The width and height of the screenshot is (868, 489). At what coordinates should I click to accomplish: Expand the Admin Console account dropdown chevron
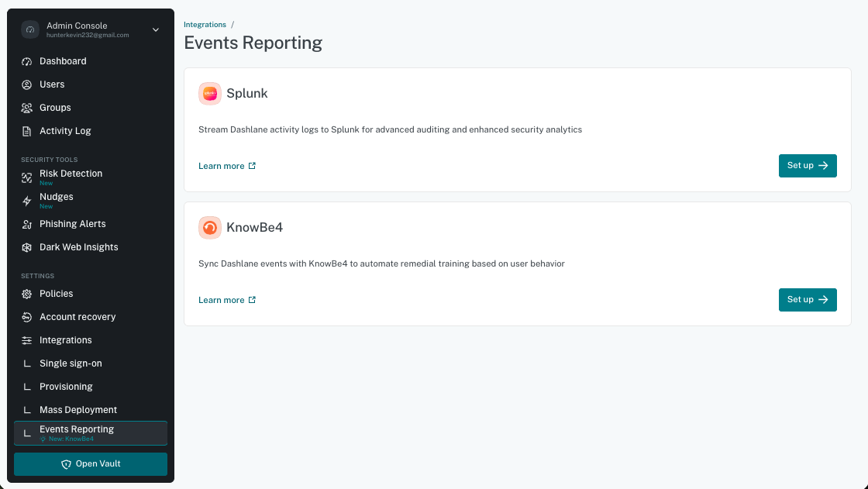(x=156, y=30)
